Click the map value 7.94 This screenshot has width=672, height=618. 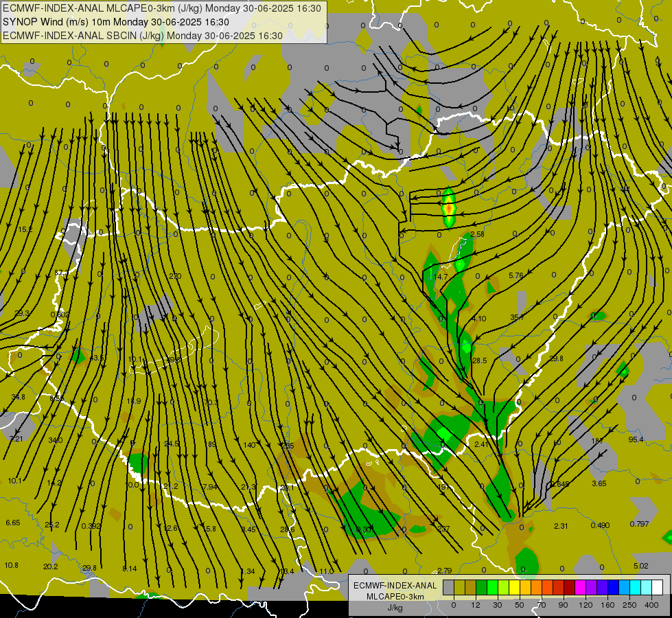pos(210,487)
